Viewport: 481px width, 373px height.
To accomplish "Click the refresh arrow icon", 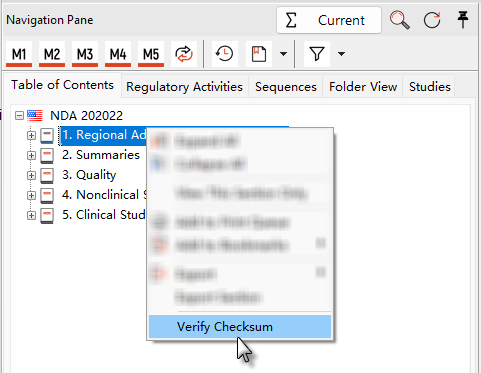I will tap(432, 20).
